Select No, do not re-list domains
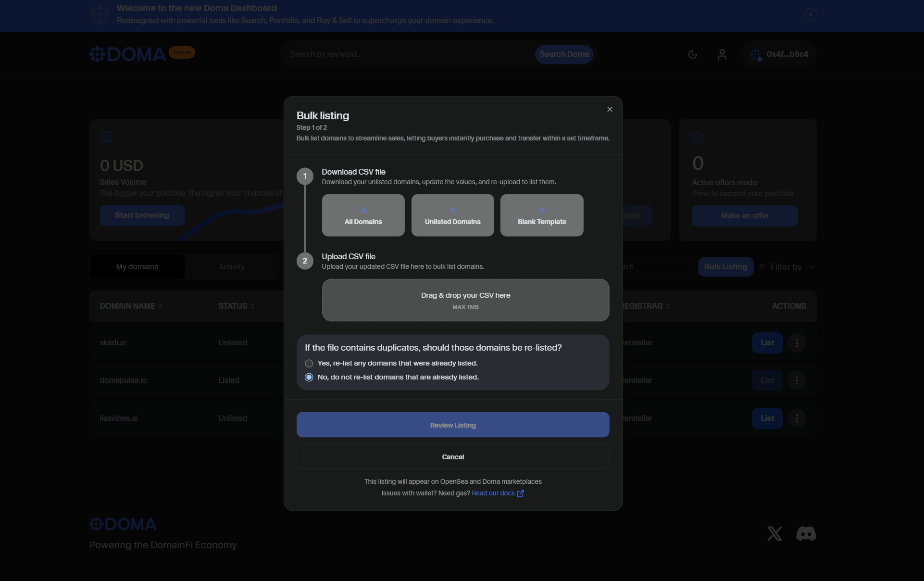 tap(309, 378)
